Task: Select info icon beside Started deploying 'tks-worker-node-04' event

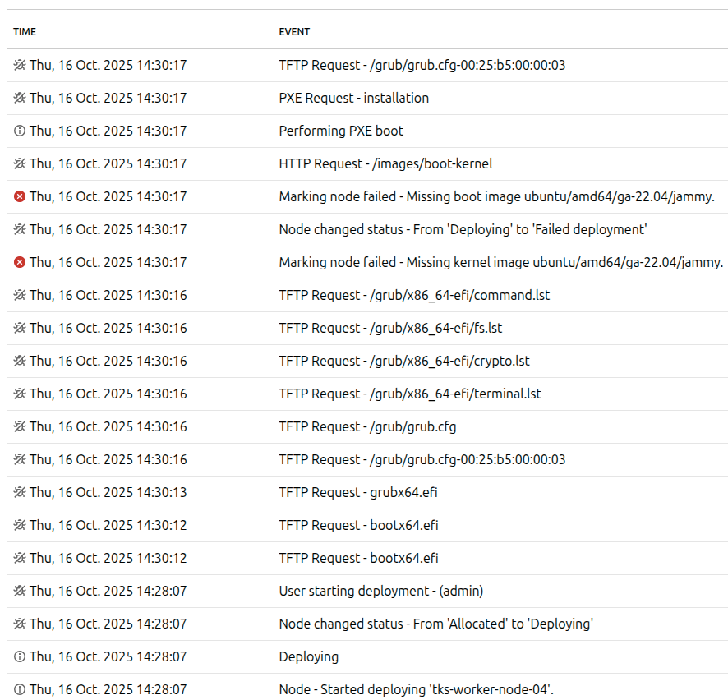Action: tap(20, 689)
